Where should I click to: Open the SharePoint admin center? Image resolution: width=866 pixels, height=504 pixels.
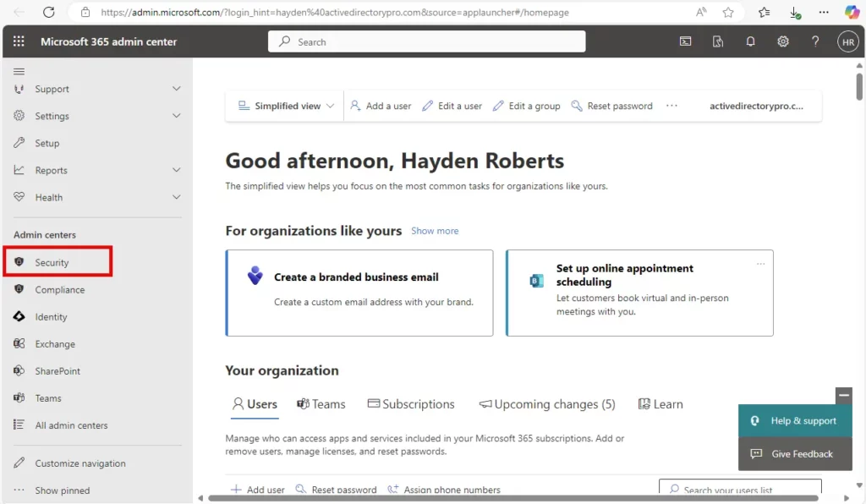pos(58,371)
